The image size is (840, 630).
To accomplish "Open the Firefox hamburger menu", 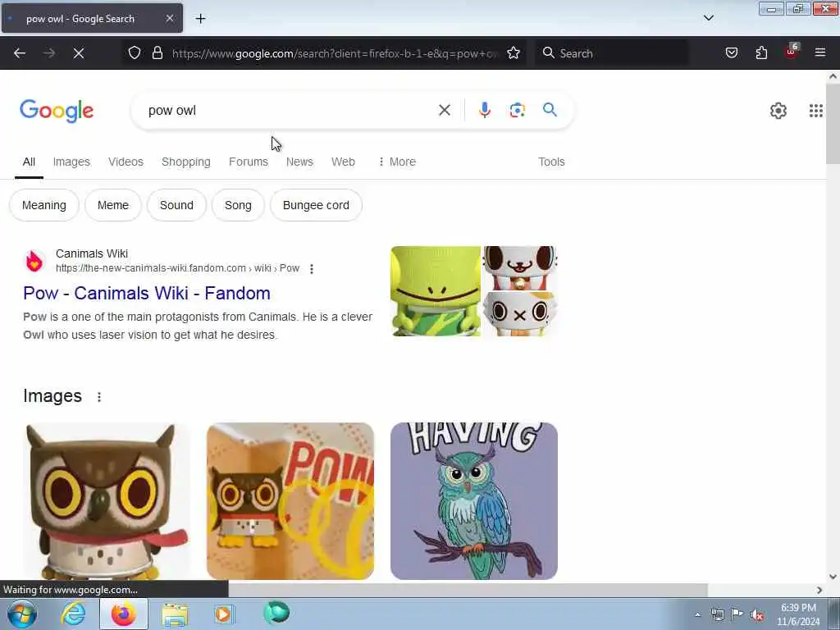I will point(819,52).
